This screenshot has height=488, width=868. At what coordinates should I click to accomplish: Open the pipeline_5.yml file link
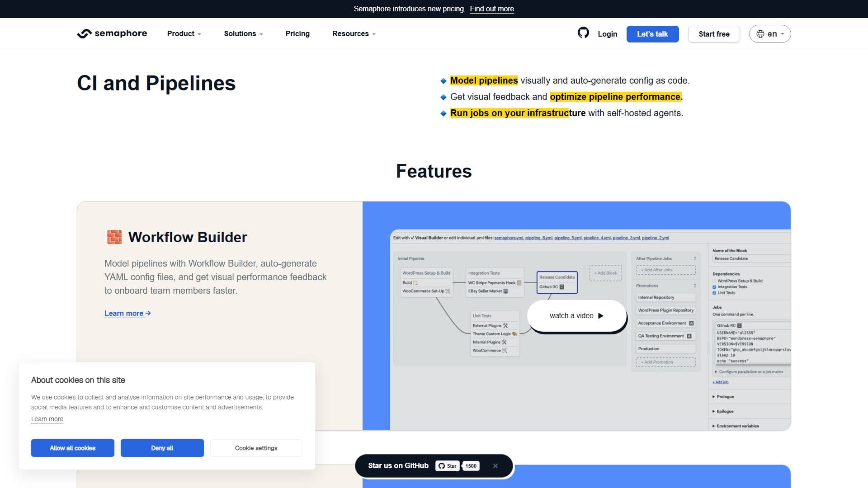click(x=568, y=238)
